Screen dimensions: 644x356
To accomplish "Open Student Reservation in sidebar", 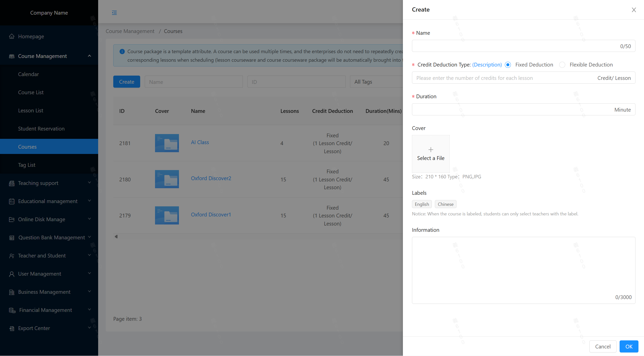I will tap(41, 128).
